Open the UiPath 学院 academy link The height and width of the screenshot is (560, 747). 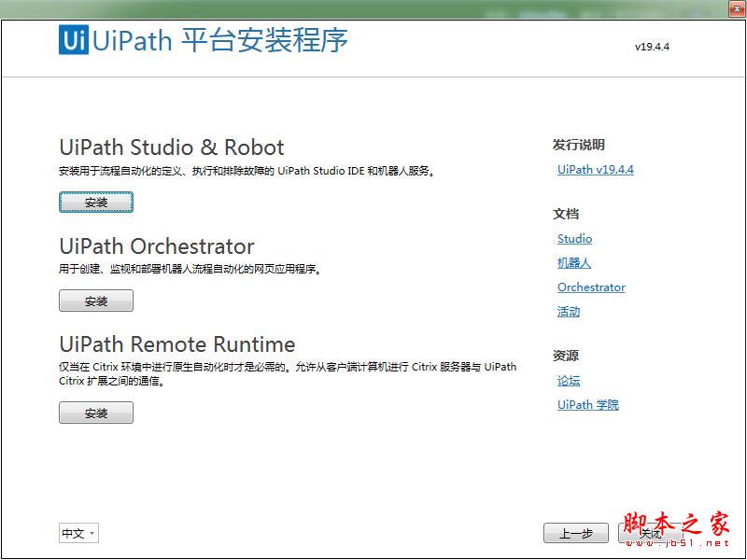point(588,405)
